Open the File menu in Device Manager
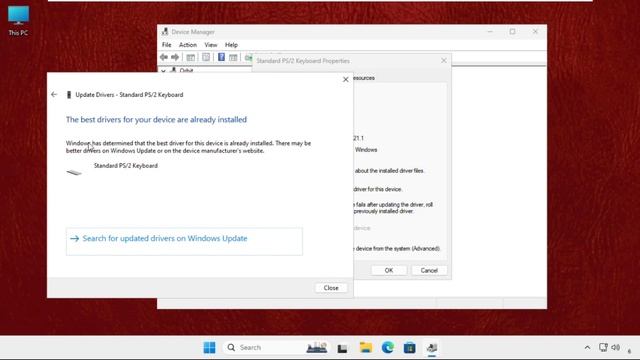The height and width of the screenshot is (360, 640). point(167,45)
